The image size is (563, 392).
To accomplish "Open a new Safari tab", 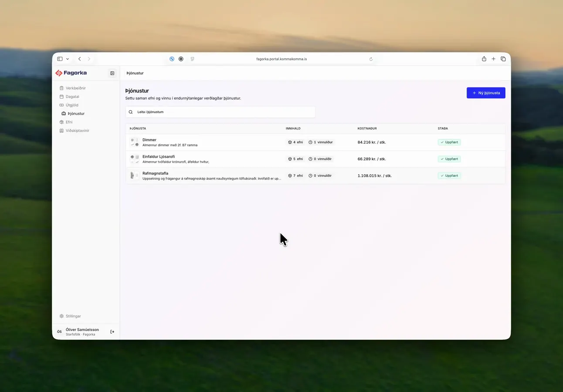I will click(493, 59).
